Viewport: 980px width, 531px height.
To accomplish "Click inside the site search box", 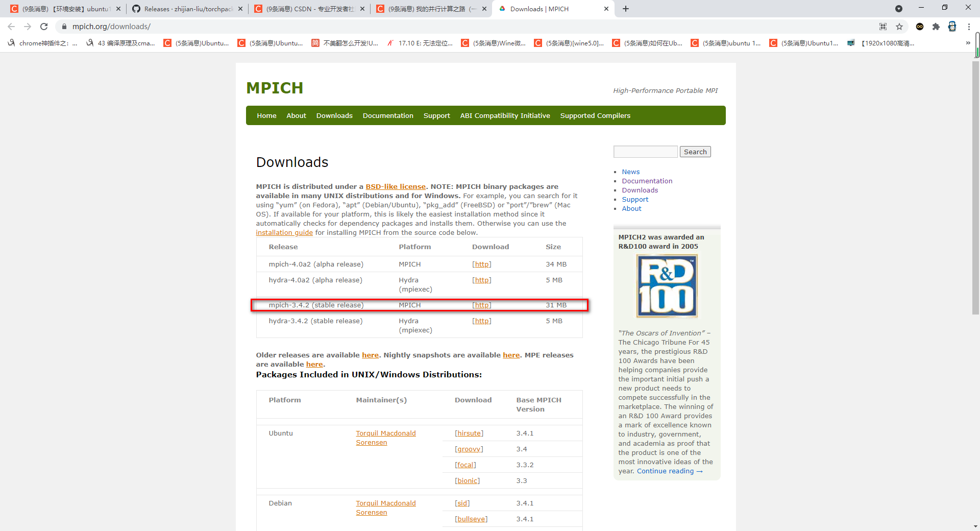I will 645,152.
